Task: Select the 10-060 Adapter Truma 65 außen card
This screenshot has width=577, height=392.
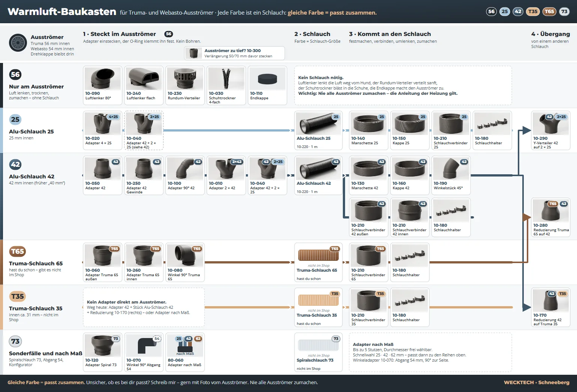Action: (103, 262)
